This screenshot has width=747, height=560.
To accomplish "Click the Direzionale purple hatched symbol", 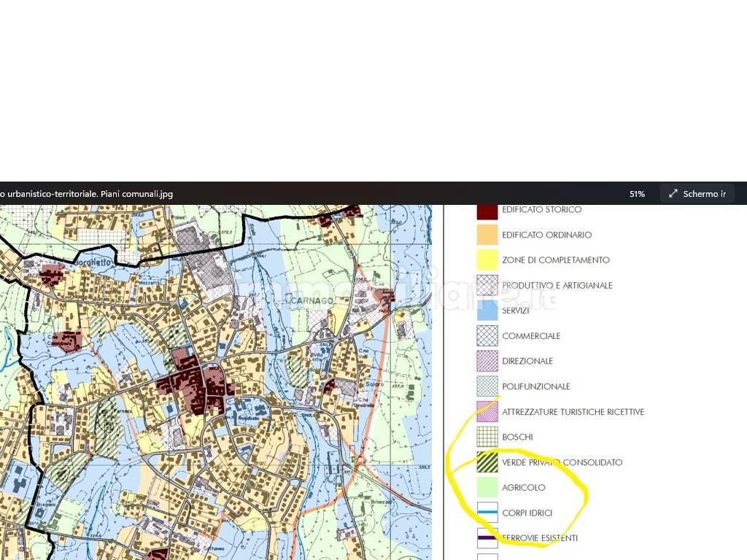I will coord(487,361).
